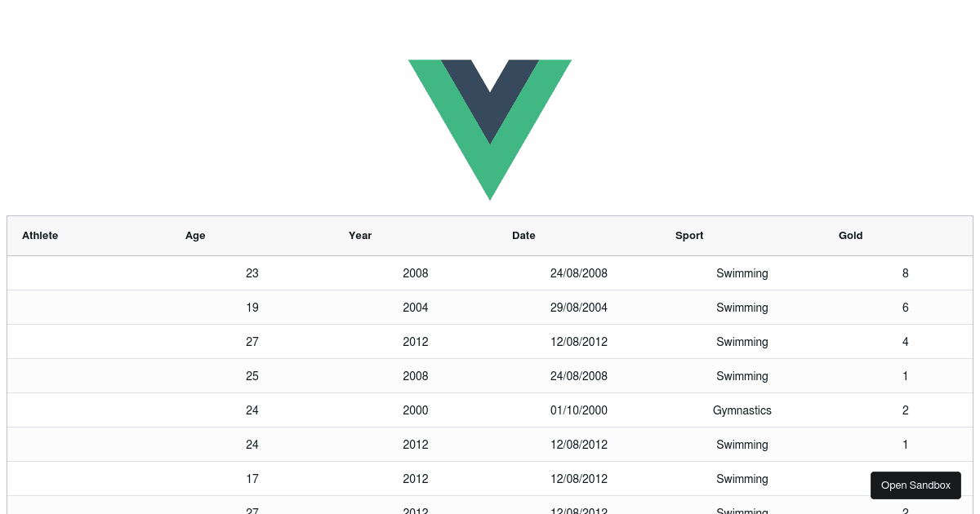This screenshot has width=980, height=514.
Task: Sort the table by the Athlete column
Action: point(40,236)
